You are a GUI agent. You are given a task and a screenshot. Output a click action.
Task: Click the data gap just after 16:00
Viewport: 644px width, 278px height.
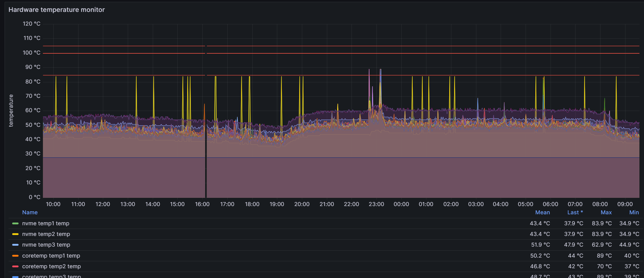pos(206,122)
